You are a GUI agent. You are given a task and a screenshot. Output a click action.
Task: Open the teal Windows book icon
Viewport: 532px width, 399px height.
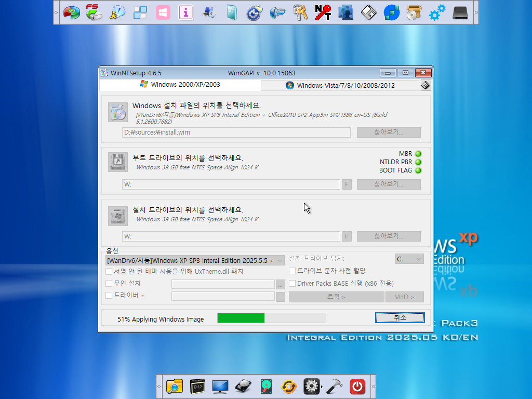click(x=232, y=12)
